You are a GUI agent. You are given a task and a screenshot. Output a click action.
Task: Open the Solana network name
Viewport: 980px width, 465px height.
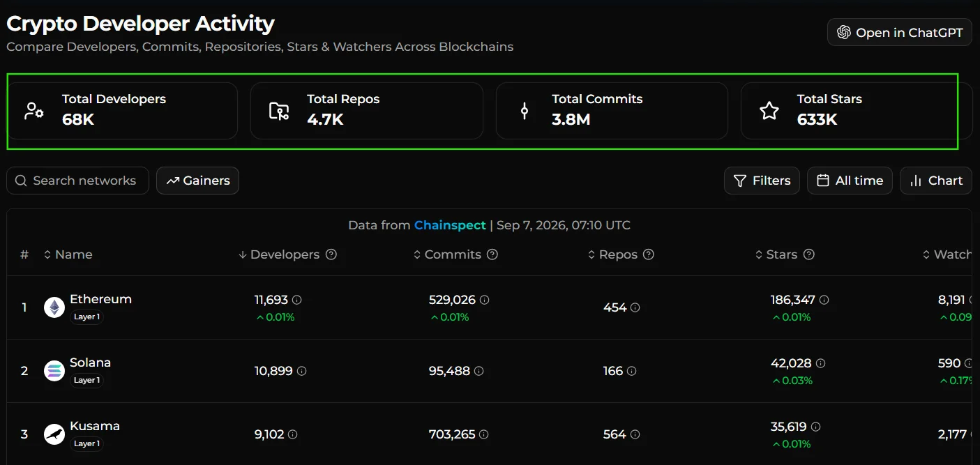click(x=90, y=363)
